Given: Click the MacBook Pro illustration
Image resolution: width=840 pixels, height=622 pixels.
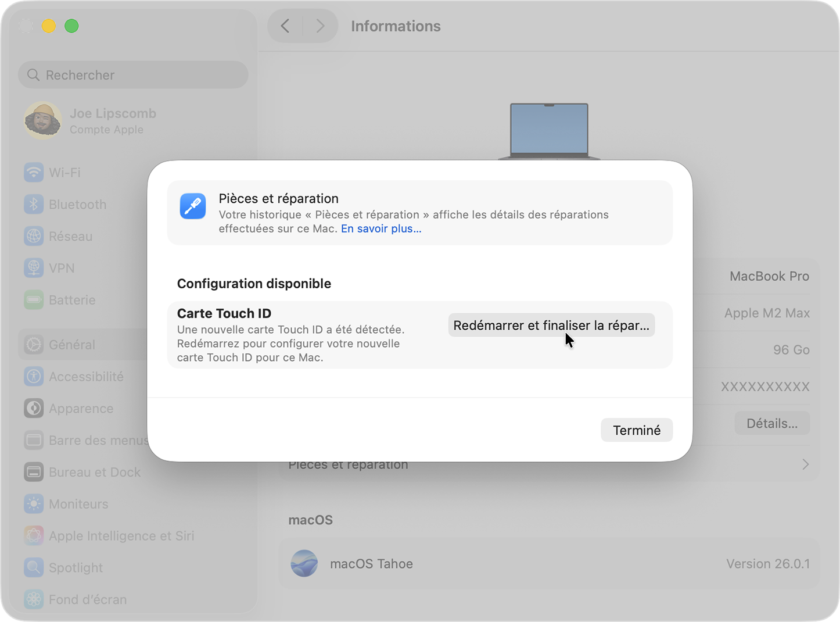Looking at the screenshot, I should coord(549,131).
